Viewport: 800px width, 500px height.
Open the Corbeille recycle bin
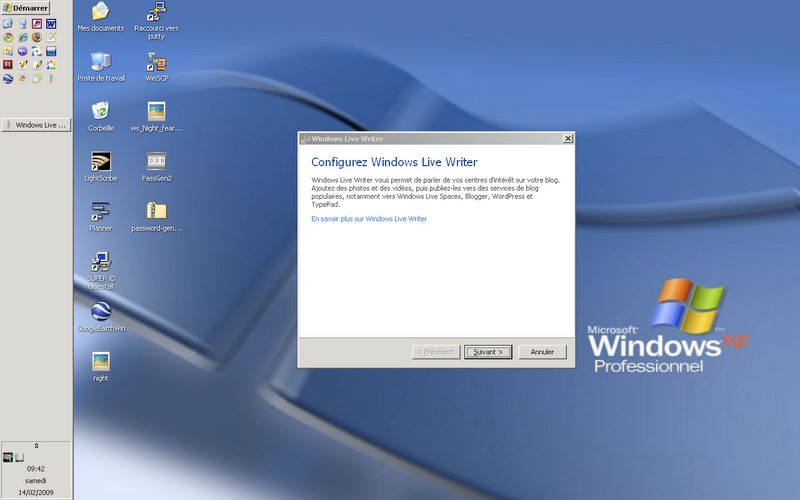[x=101, y=116]
